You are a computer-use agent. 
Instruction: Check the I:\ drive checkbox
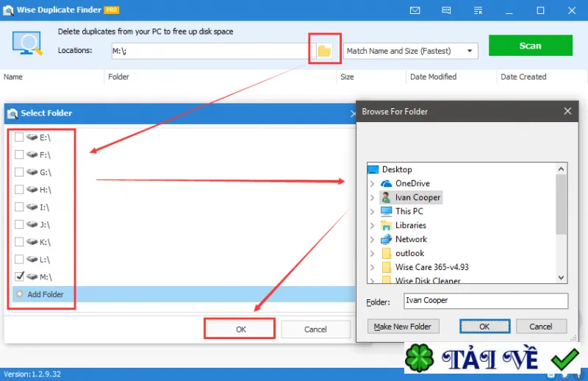[x=19, y=207]
